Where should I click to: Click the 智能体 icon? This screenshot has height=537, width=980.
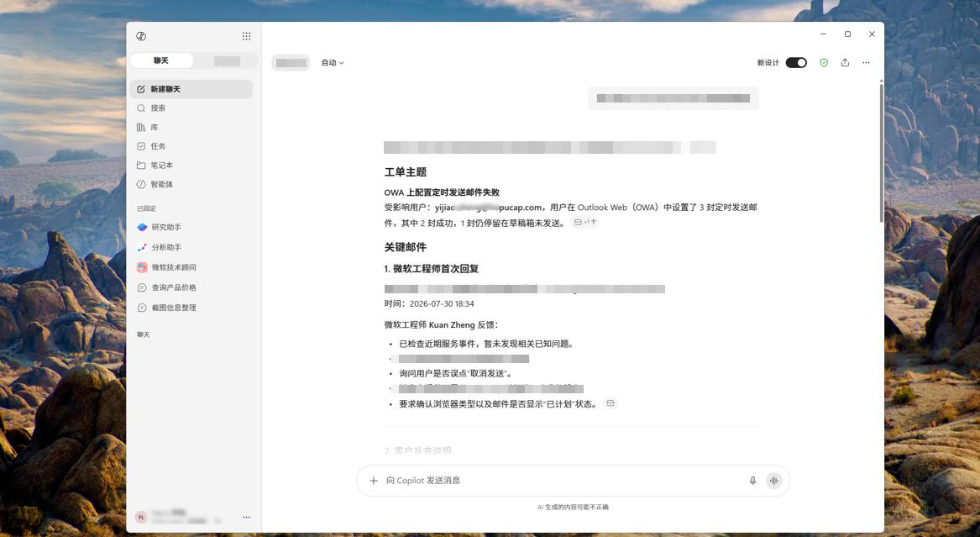click(141, 184)
